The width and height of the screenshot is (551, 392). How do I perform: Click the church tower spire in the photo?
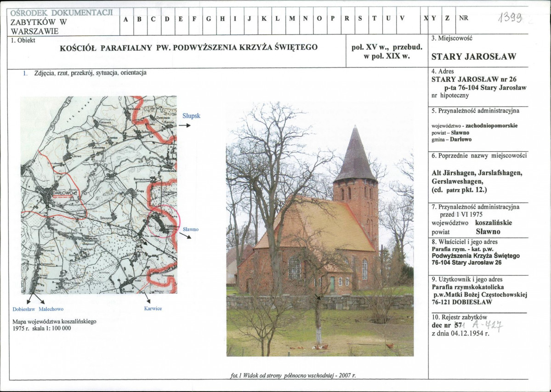point(355,154)
